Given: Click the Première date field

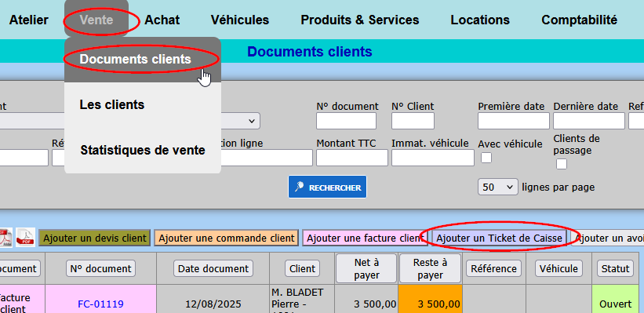Looking at the screenshot, I should pos(513,121).
